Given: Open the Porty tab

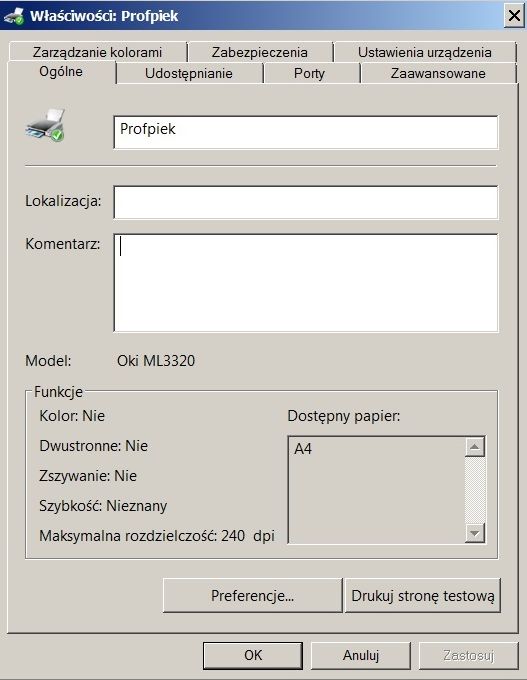Looking at the screenshot, I should tap(309, 73).
